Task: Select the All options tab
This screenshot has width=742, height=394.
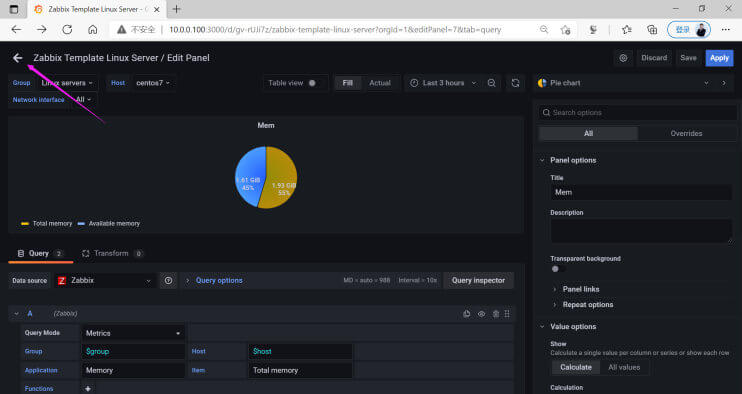Action: [588, 133]
